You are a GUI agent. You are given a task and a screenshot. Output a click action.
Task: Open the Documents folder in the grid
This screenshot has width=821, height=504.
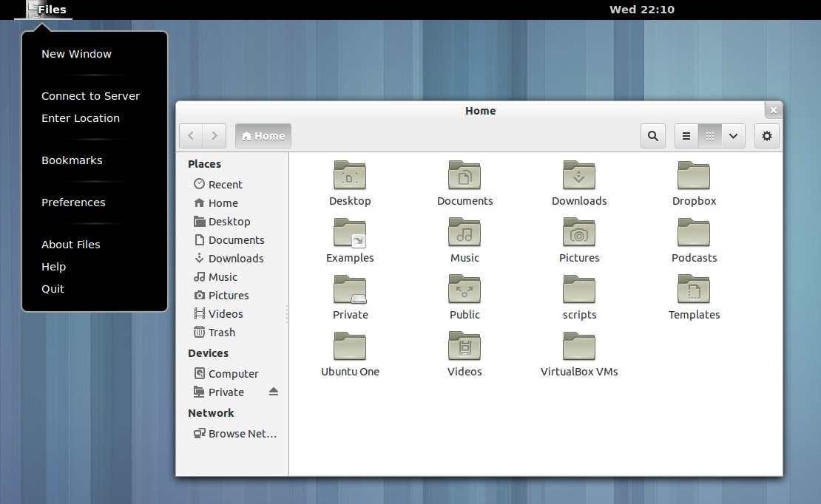click(464, 176)
